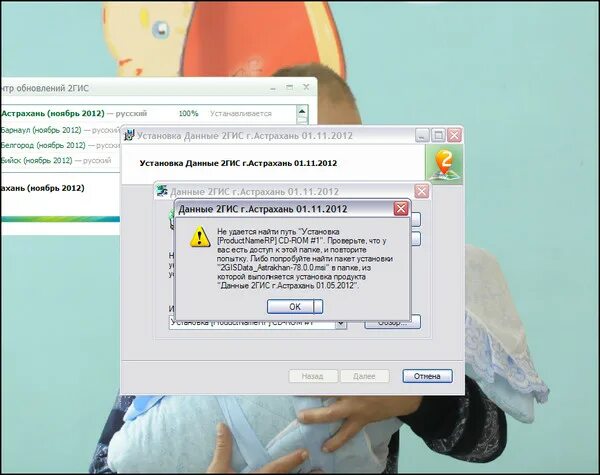600x475 pixels.
Task: Click the green progress bar in update center
Action: click(60, 219)
